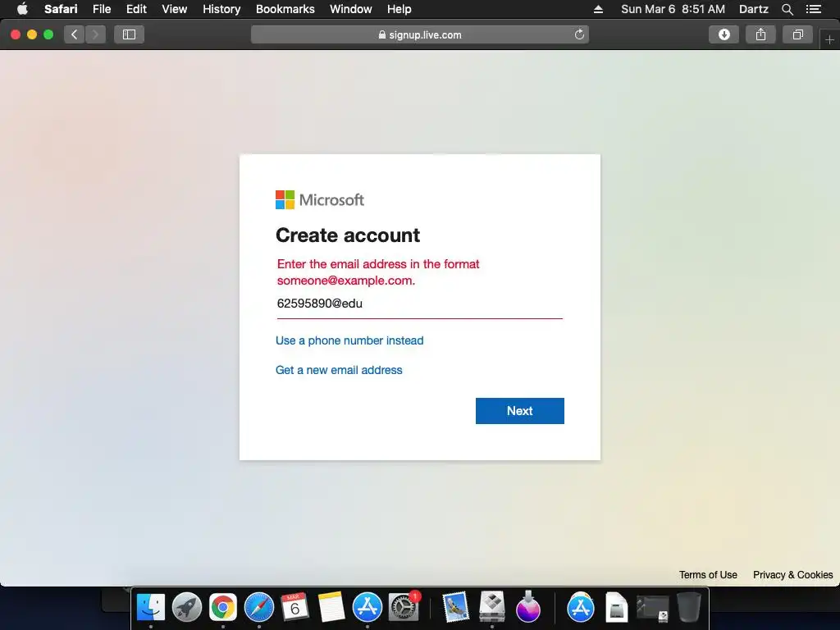This screenshot has width=840, height=630.
Task: Click the Microsoft logo
Action: [320, 200]
